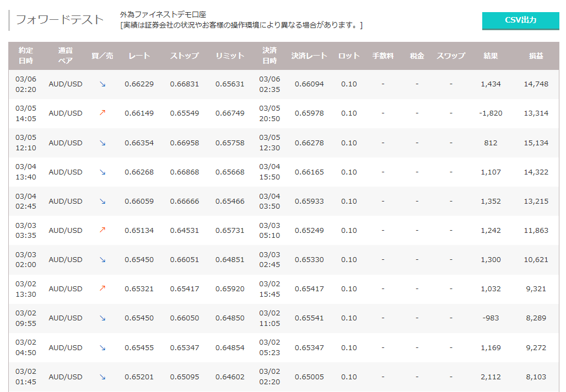The width and height of the screenshot is (566, 392).
Task: Select the settlement rate 0.66094
Action: click(x=309, y=84)
